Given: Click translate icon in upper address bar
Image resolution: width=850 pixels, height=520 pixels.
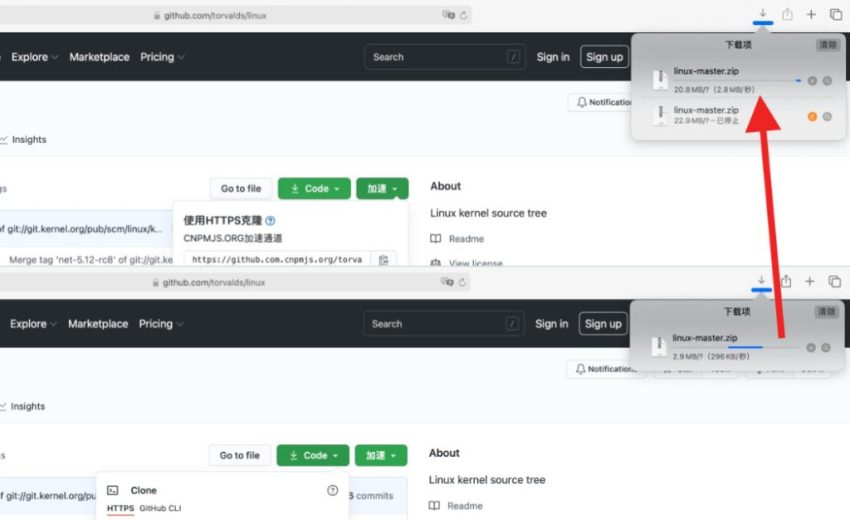Looking at the screenshot, I should (448, 15).
